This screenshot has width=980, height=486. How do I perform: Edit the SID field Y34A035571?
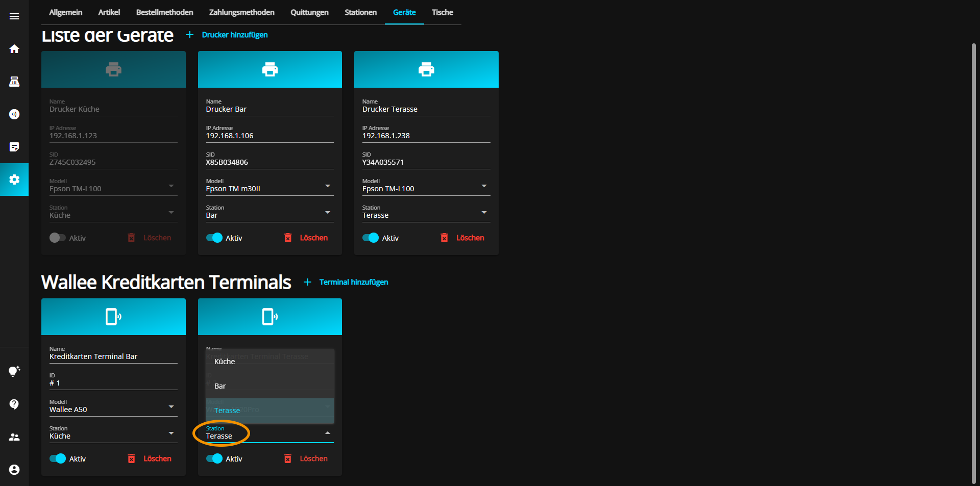(x=426, y=160)
